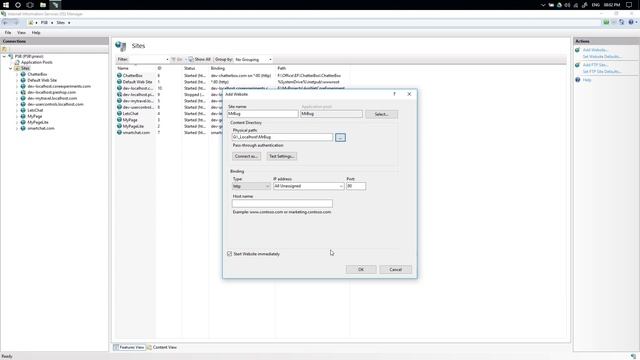Switch to Content View tab
The height and width of the screenshot is (360, 640).
tap(162, 347)
